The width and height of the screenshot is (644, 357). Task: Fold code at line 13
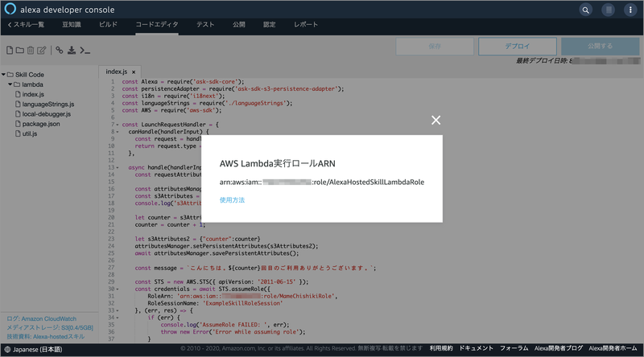pos(118,168)
